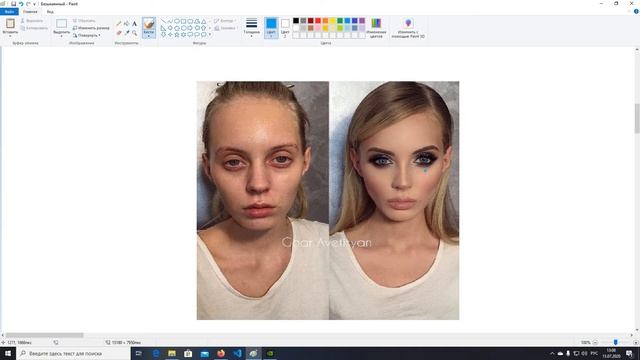Select the Eraser tool
This screenshot has width=640, height=360.
119,33
